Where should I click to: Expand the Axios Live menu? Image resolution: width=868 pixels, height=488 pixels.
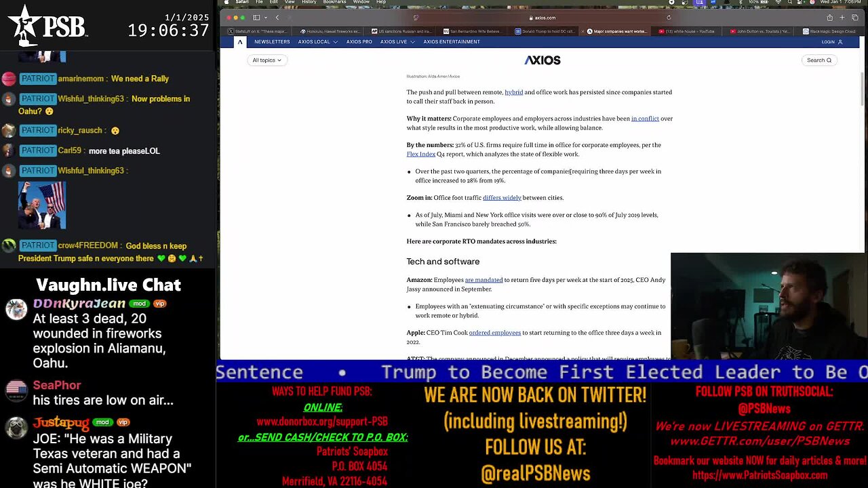397,42
